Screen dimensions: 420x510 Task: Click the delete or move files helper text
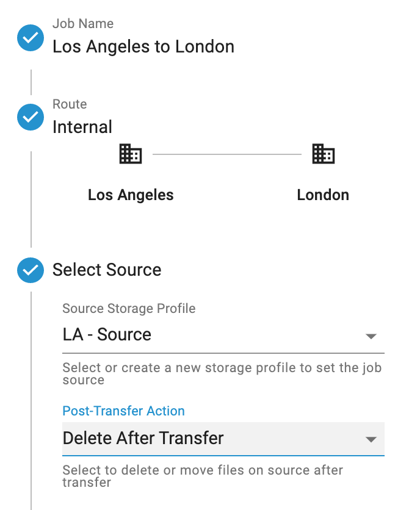click(203, 476)
